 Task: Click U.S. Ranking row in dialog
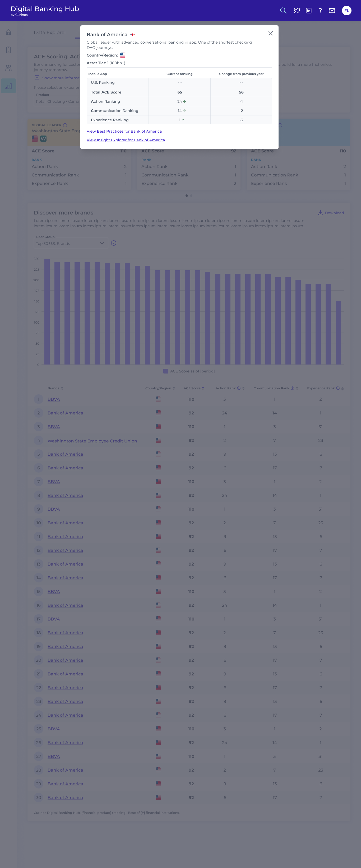[x=179, y=83]
